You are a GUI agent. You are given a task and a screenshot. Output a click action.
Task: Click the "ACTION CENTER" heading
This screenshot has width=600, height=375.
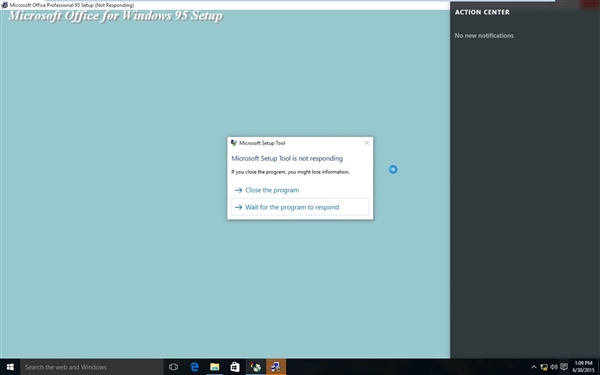coord(482,12)
